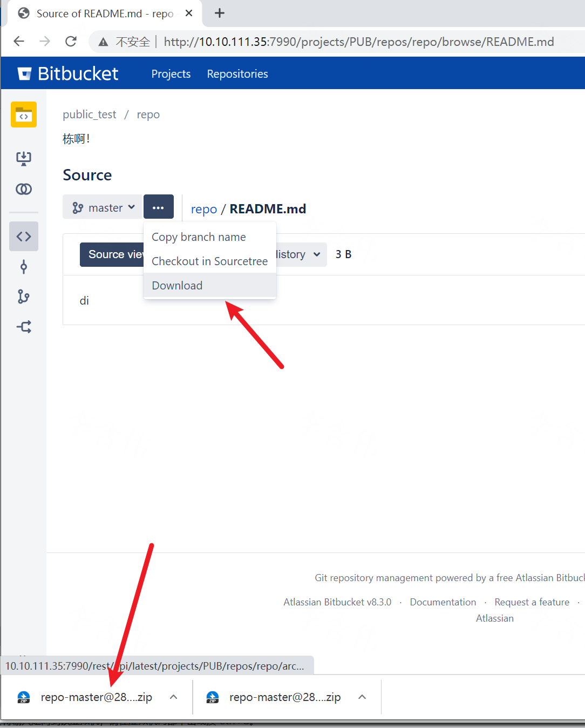Go back with the browser back arrow
Viewport: 585px width, 728px height.
19,42
